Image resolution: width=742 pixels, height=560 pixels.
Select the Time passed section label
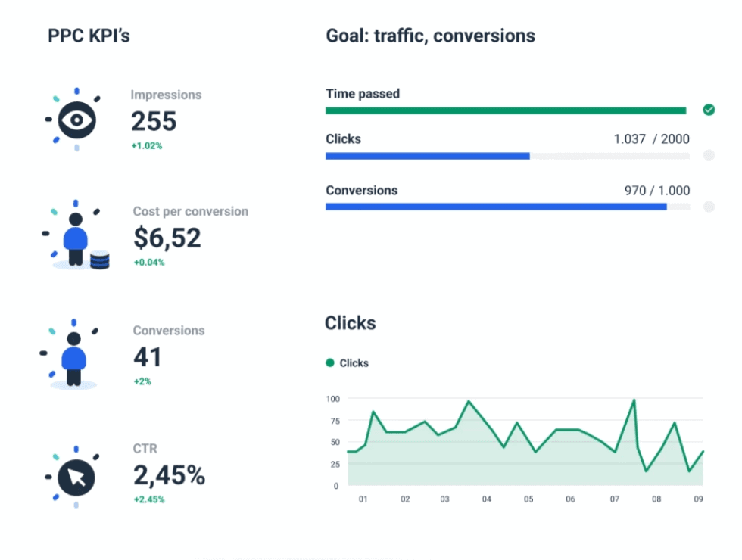coord(363,93)
